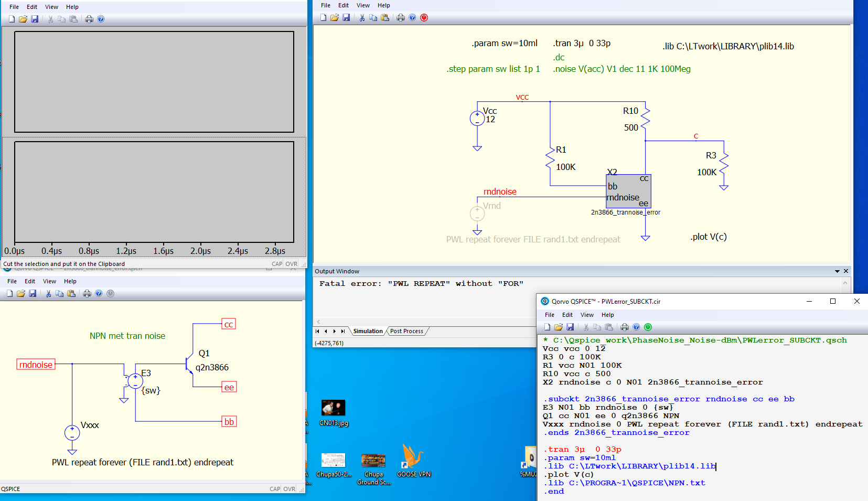Open the Edit menu in the netlist editor
The width and height of the screenshot is (868, 501).
(567, 315)
